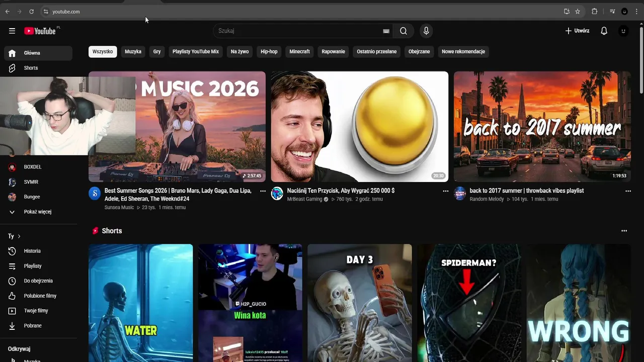Image resolution: width=644 pixels, height=362 pixels.
Task: Bookmark this page with the star icon
Action: pyautogui.click(x=578, y=11)
